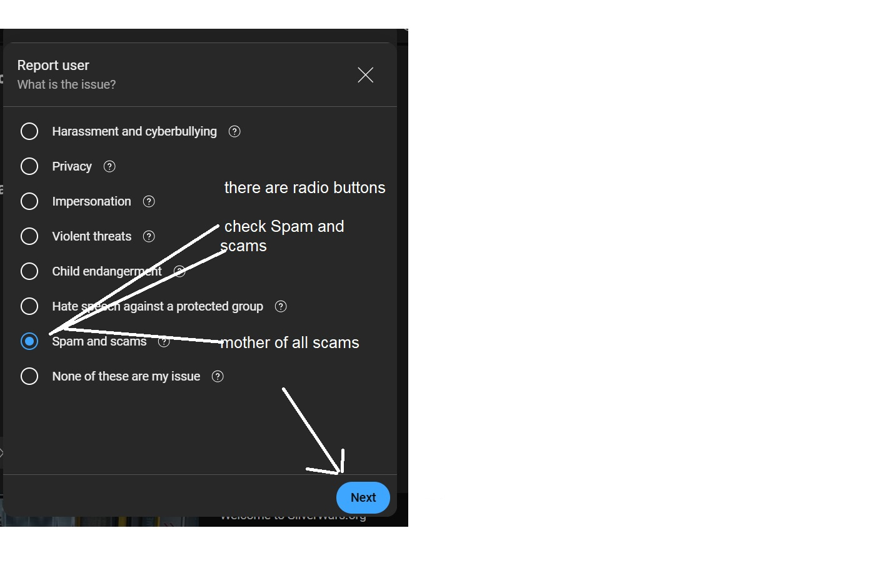Viewport: 884px width, 588px height.
Task: Open help icon next to Privacy
Action: [109, 166]
